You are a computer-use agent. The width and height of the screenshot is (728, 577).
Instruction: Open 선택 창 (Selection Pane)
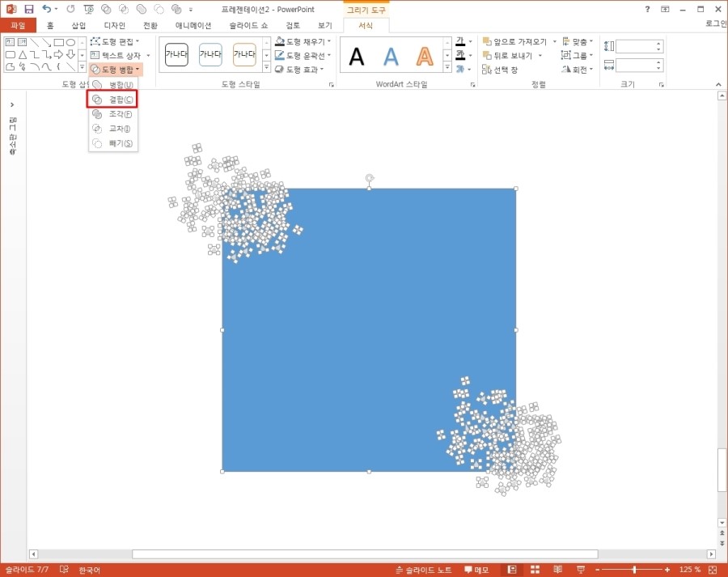pyautogui.click(x=500, y=70)
